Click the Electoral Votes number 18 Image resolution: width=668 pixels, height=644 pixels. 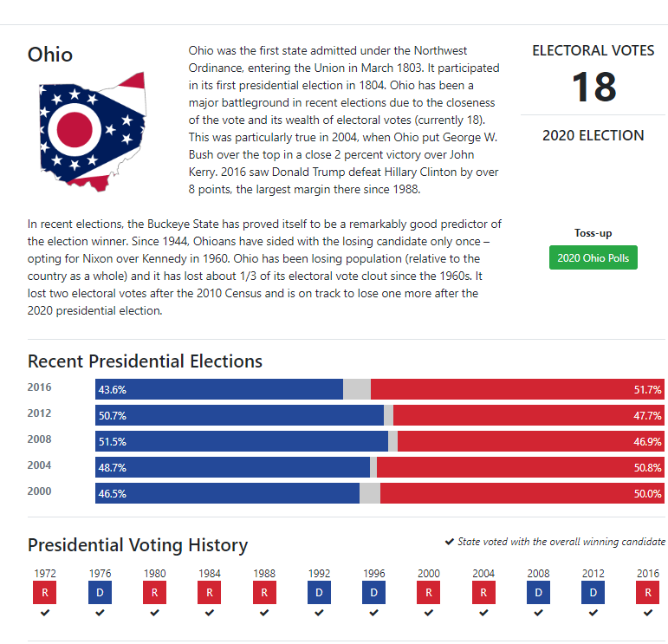point(593,88)
